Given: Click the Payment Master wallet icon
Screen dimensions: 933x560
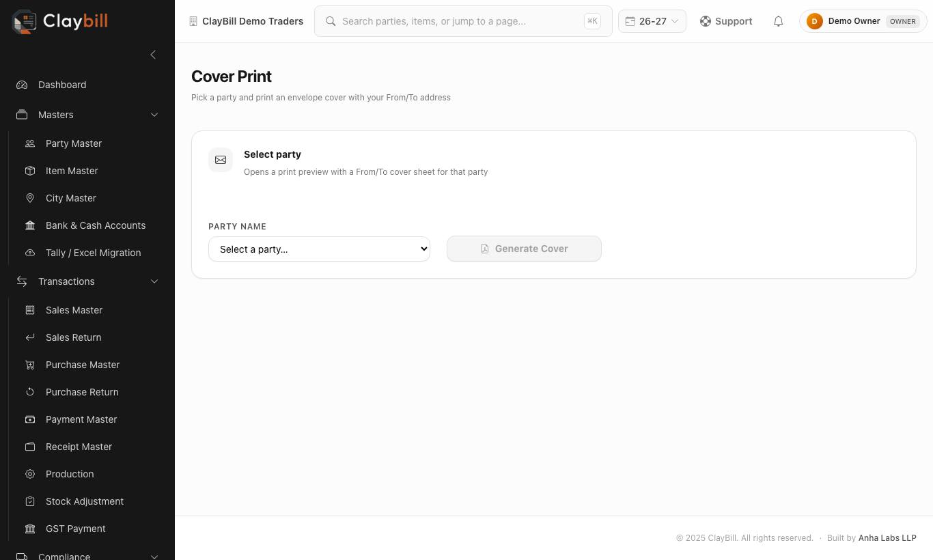Looking at the screenshot, I should click(30, 419).
